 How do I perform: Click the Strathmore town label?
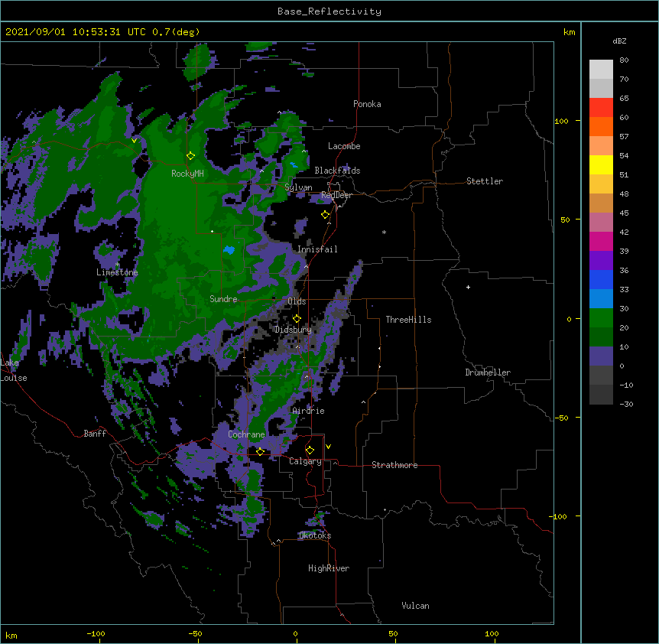coord(394,465)
